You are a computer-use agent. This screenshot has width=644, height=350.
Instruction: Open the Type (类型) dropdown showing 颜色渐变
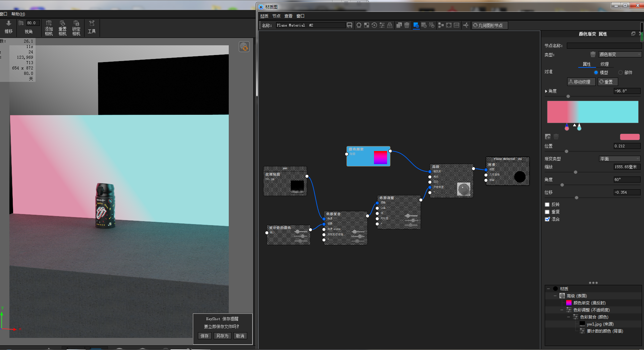pos(620,54)
